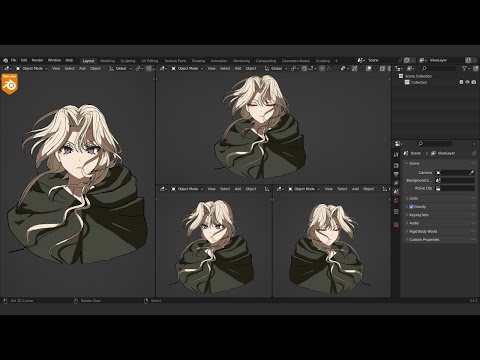Open Object menu in left viewport header
The height and width of the screenshot is (360, 480).
(x=95, y=68)
